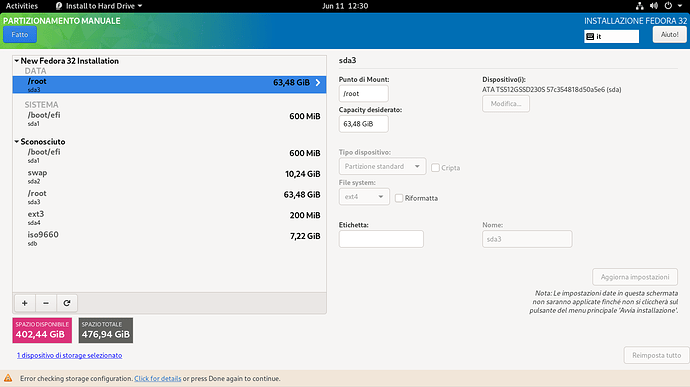Select the ext3 sda4 partition row

coord(169,218)
